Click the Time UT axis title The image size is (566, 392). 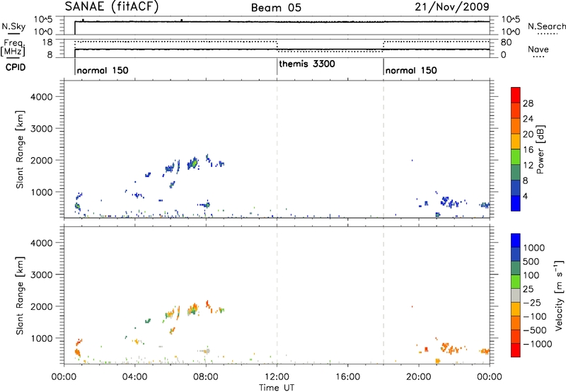pyautogui.click(x=277, y=388)
